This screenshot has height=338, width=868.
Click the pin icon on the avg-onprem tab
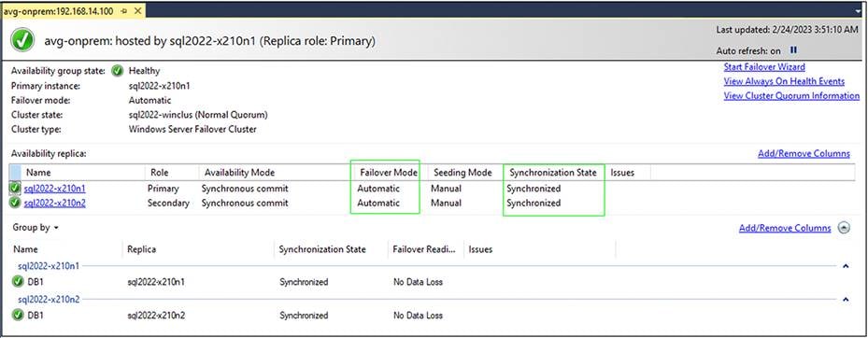coord(124,11)
